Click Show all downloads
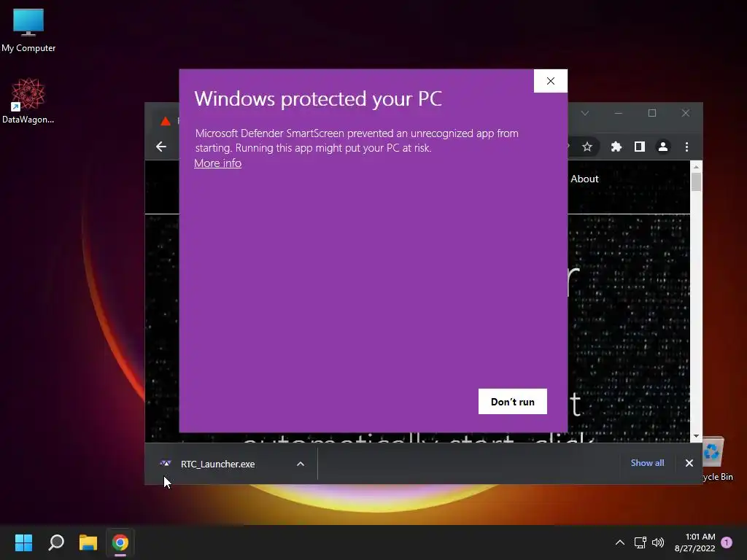 [x=647, y=463]
